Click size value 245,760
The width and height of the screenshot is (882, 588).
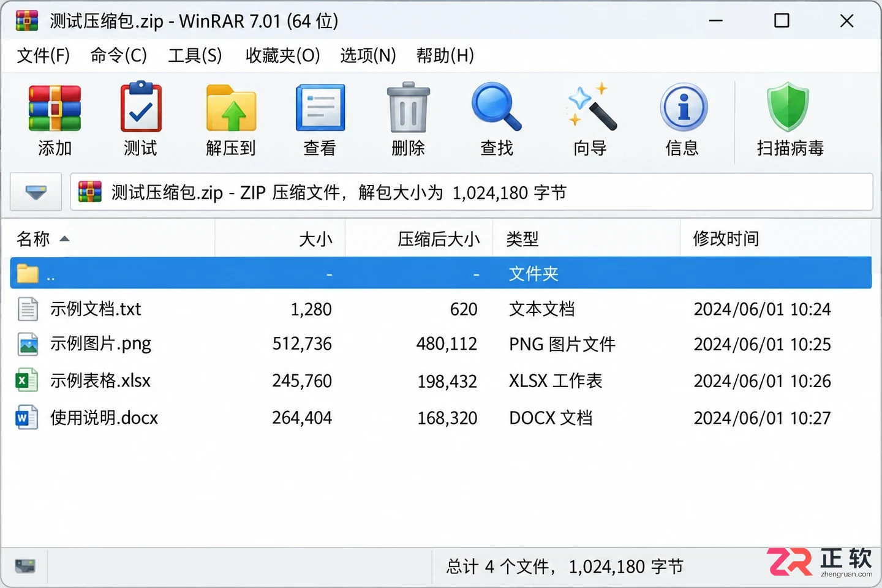(302, 381)
